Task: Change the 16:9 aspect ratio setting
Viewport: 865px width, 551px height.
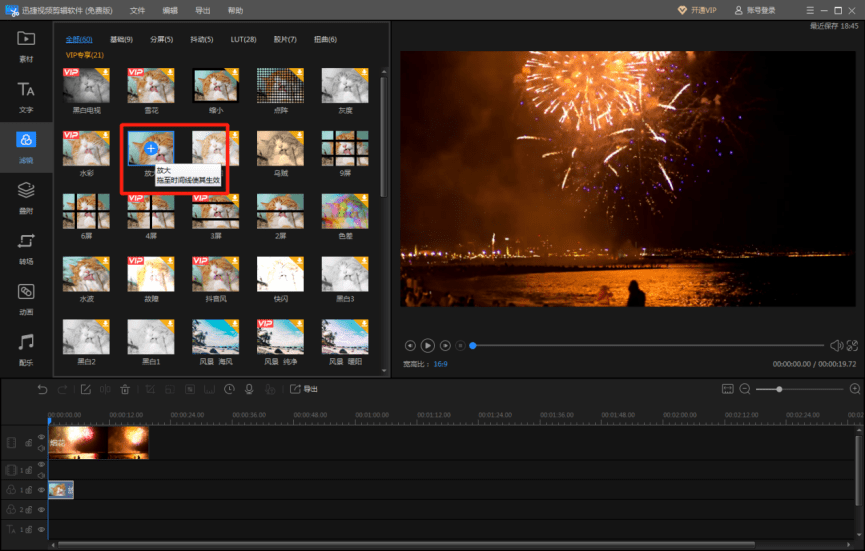Action: pos(440,365)
